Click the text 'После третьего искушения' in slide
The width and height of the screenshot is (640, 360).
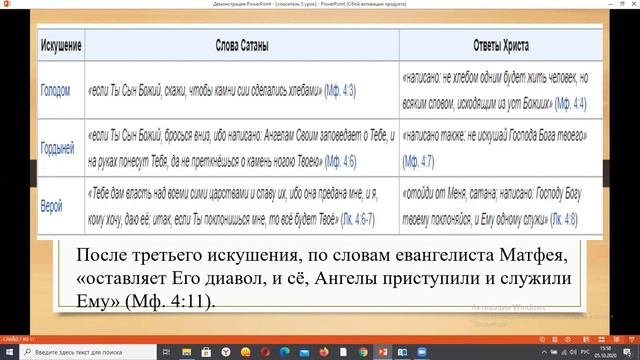point(188,256)
